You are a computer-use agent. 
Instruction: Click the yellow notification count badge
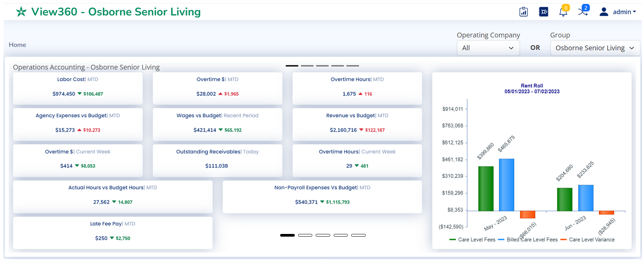566,8
